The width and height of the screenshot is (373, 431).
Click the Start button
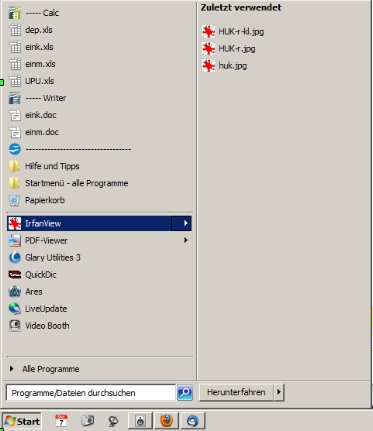(22, 421)
